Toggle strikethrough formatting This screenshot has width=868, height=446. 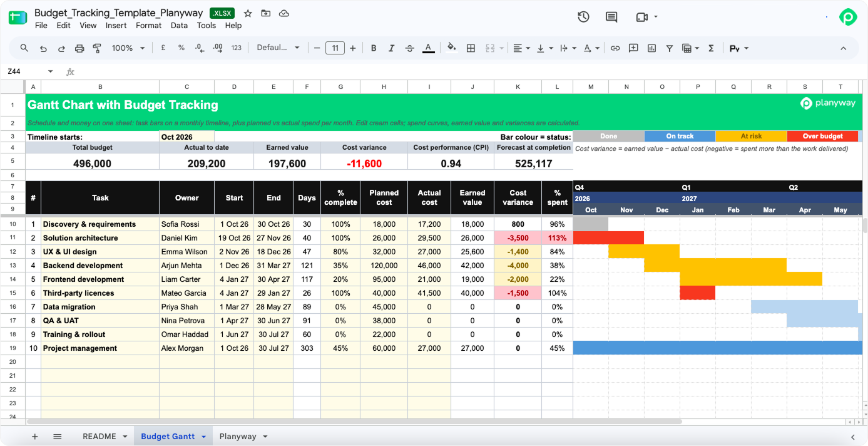tap(410, 48)
